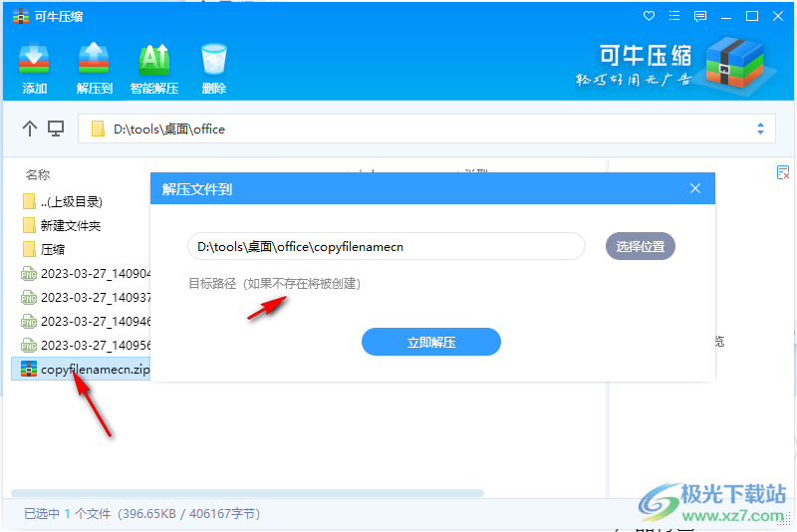The image size is (797, 532).
Task: Go up one directory with the arrow icon
Action: tap(30, 129)
